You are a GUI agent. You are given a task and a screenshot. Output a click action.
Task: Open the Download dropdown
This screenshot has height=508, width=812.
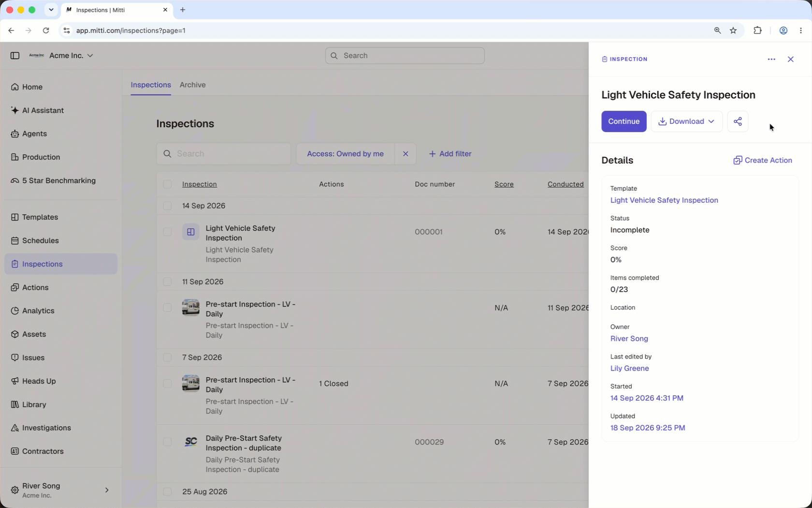686,121
